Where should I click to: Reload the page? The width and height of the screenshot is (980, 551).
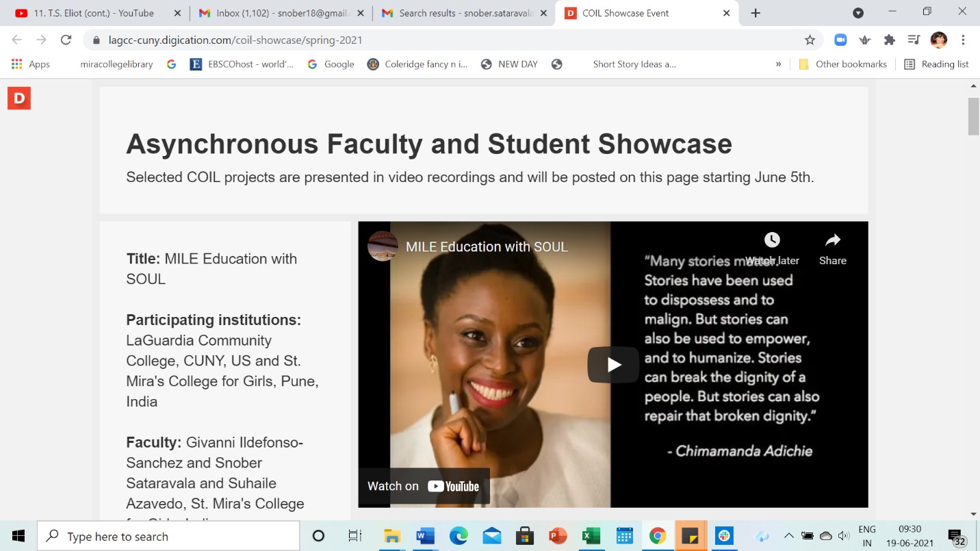pyautogui.click(x=66, y=40)
